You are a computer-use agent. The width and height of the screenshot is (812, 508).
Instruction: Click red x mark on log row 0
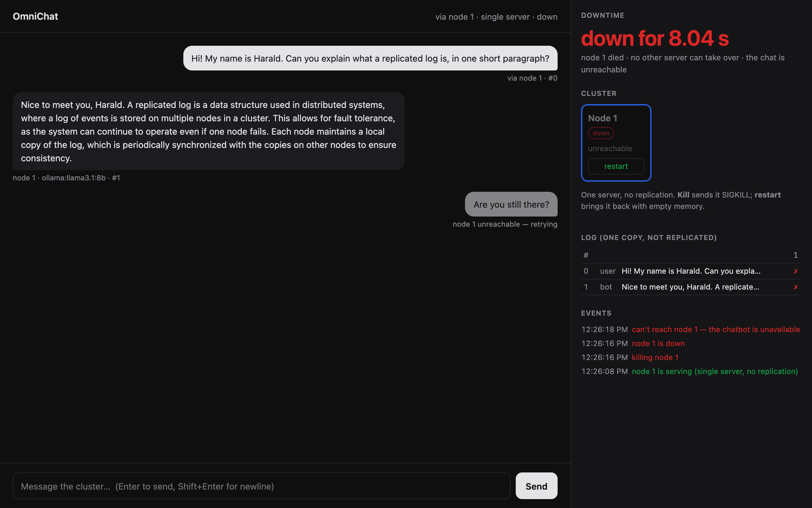pyautogui.click(x=796, y=271)
